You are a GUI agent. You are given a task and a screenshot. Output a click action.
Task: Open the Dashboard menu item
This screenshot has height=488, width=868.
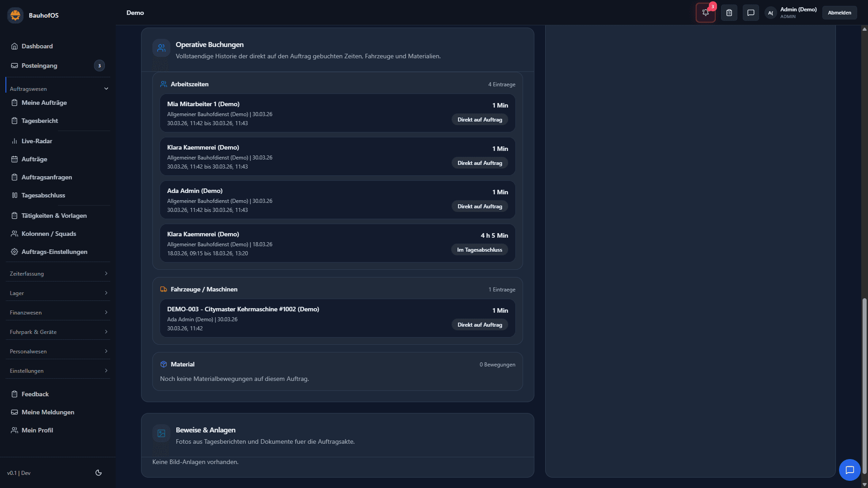coord(37,46)
